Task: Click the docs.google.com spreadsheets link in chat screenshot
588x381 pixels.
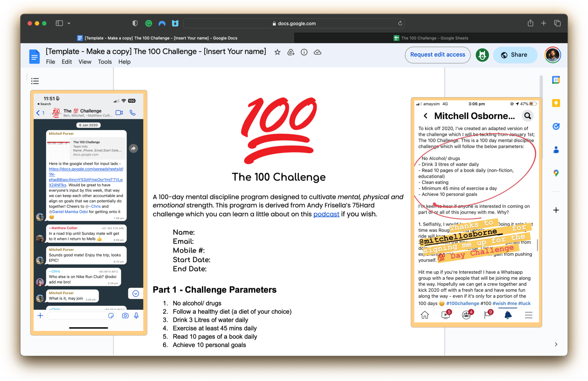Action: (86, 177)
